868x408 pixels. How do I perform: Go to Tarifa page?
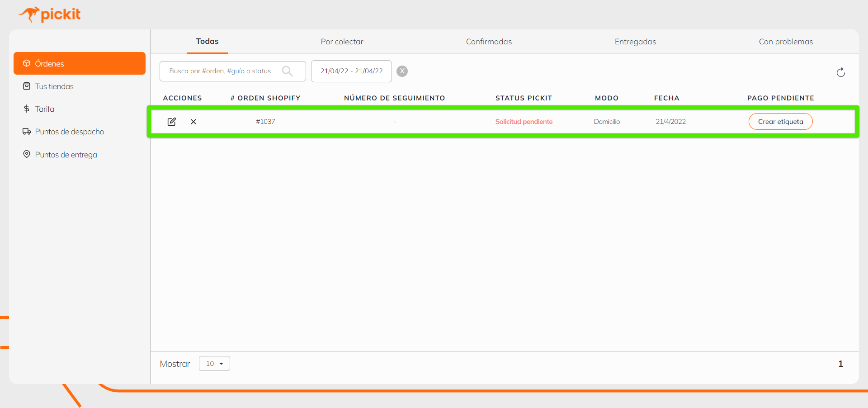click(44, 109)
